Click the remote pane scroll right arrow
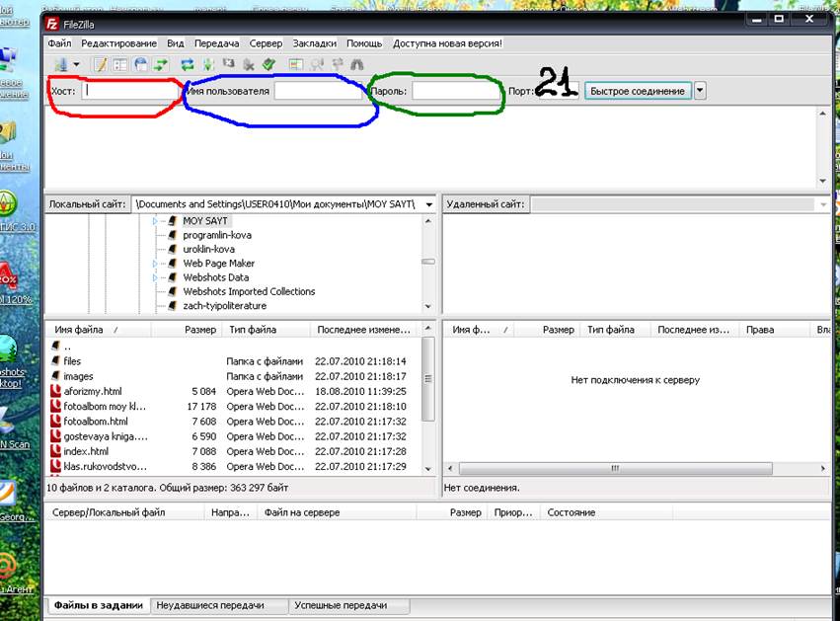 823,468
